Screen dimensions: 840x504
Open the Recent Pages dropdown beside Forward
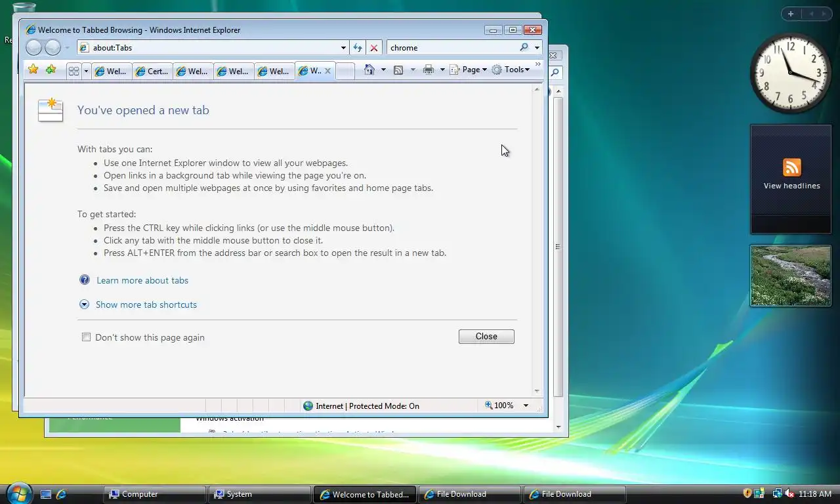[x=67, y=48]
